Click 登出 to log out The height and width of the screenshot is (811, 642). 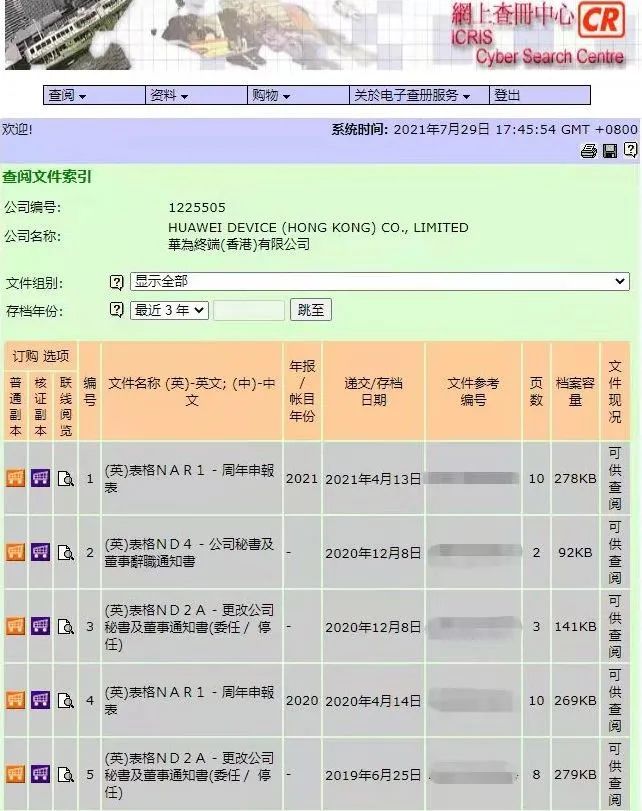[x=507, y=95]
